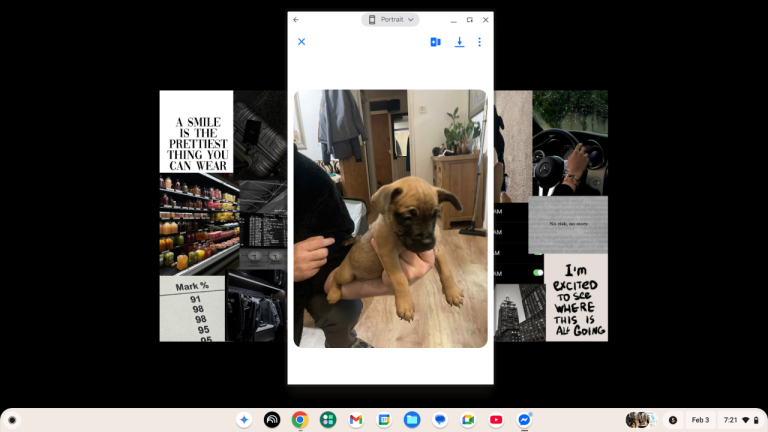
Task: Open quick settings from the 7:21 clock
Action: 738,420
